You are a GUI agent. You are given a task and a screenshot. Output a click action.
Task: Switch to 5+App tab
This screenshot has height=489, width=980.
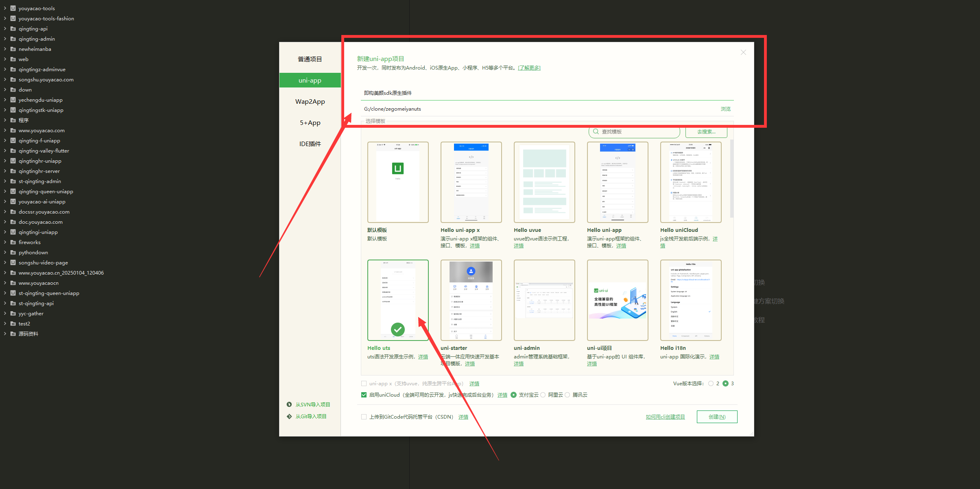[310, 122]
